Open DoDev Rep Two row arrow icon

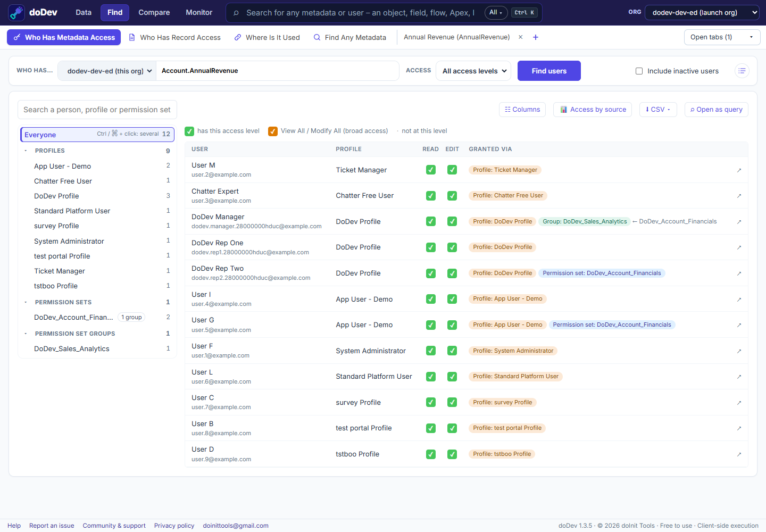click(739, 273)
